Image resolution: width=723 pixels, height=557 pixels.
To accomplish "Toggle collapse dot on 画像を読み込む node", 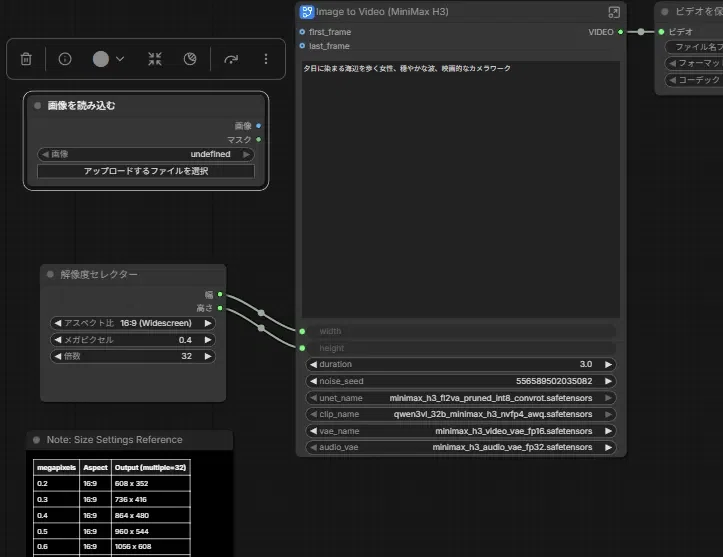I will 37,106.
